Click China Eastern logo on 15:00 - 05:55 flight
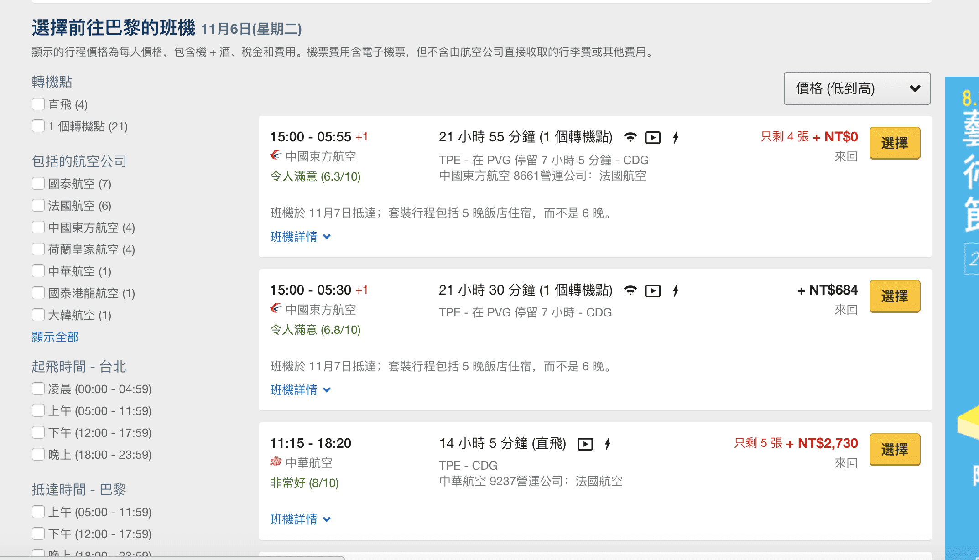979x560 pixels. (x=276, y=156)
